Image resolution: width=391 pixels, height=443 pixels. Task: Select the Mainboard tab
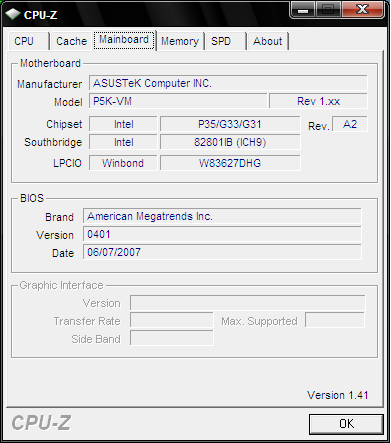(x=124, y=40)
